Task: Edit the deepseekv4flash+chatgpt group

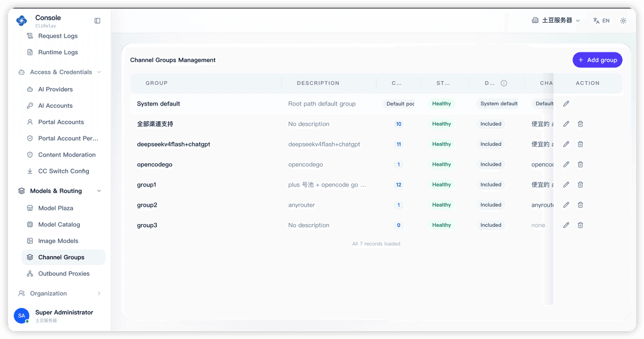Action: [566, 144]
